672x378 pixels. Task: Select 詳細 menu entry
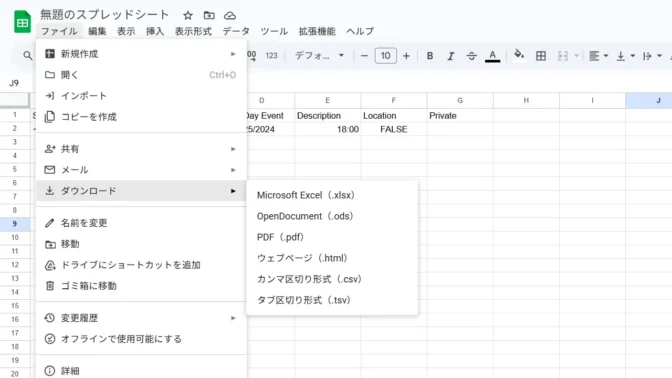(x=141, y=371)
